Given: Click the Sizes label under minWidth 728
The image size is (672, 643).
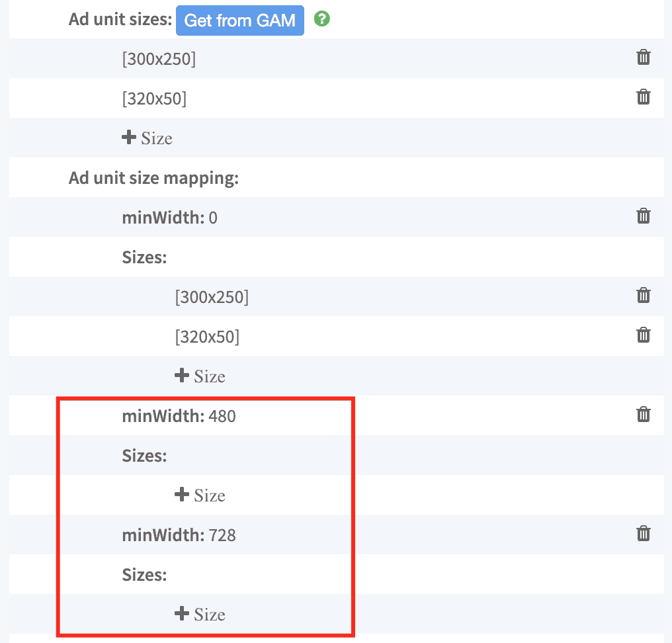Looking at the screenshot, I should 144,576.
